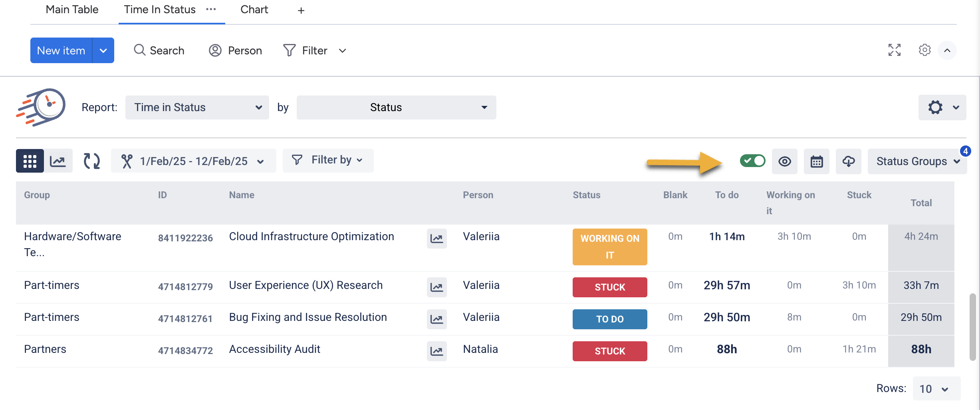This screenshot has height=410, width=980.
Task: Switch to the Main Table tab
Action: pyautogui.click(x=72, y=10)
